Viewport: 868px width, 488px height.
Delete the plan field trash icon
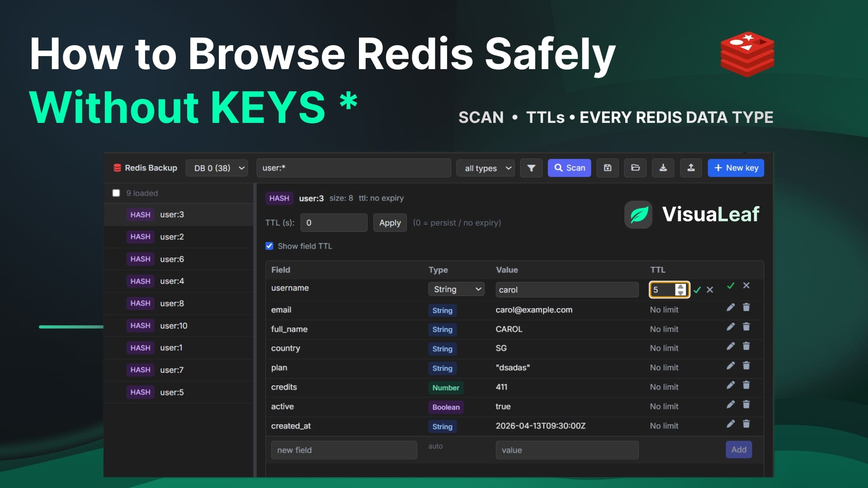pyautogui.click(x=746, y=366)
